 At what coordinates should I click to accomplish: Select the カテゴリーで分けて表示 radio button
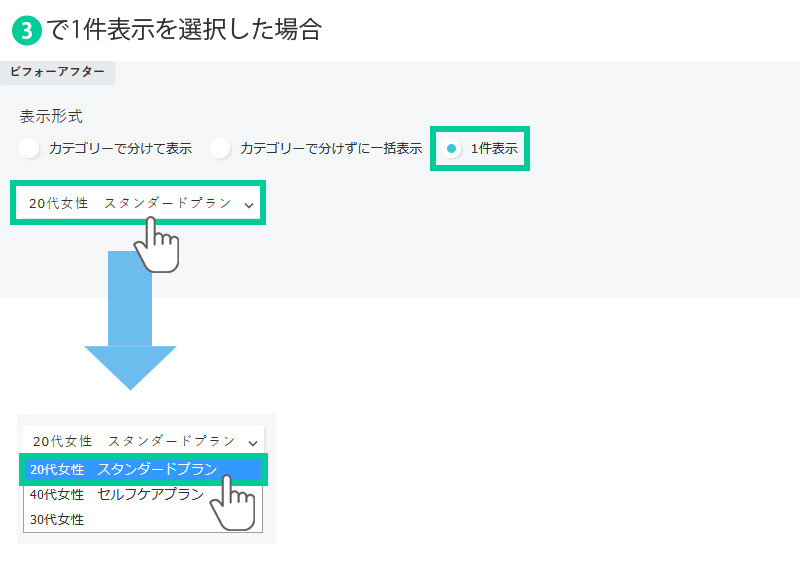point(30,149)
